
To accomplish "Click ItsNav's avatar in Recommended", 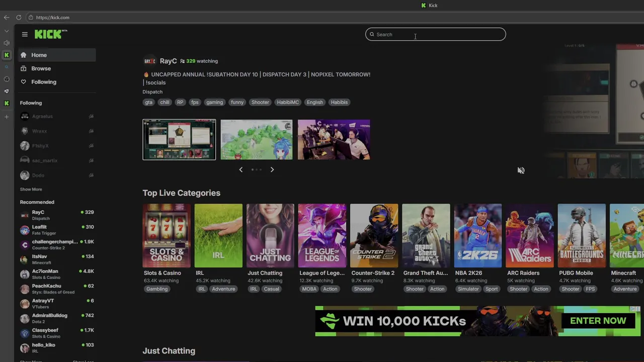I will tap(25, 259).
